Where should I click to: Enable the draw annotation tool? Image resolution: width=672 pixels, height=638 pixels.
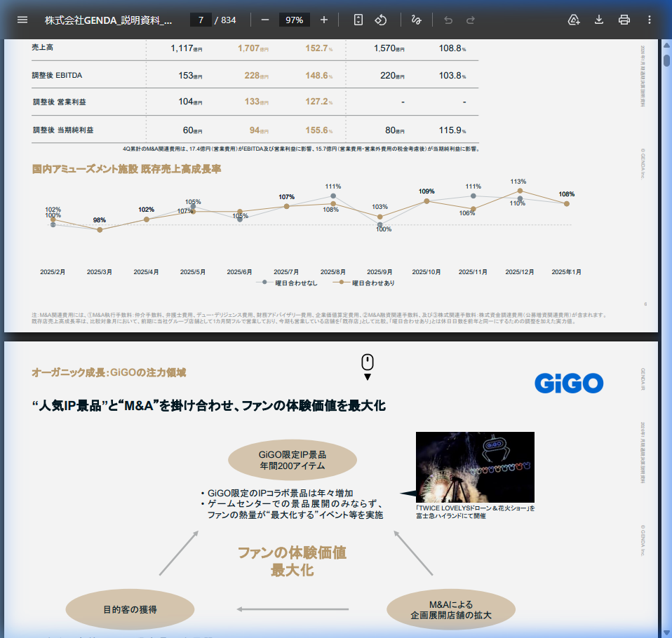[415, 20]
